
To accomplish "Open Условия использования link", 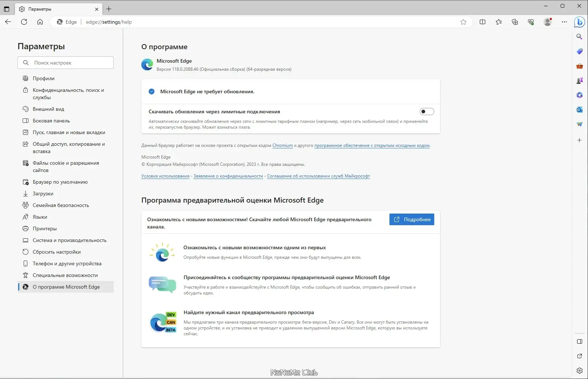I will [x=165, y=176].
